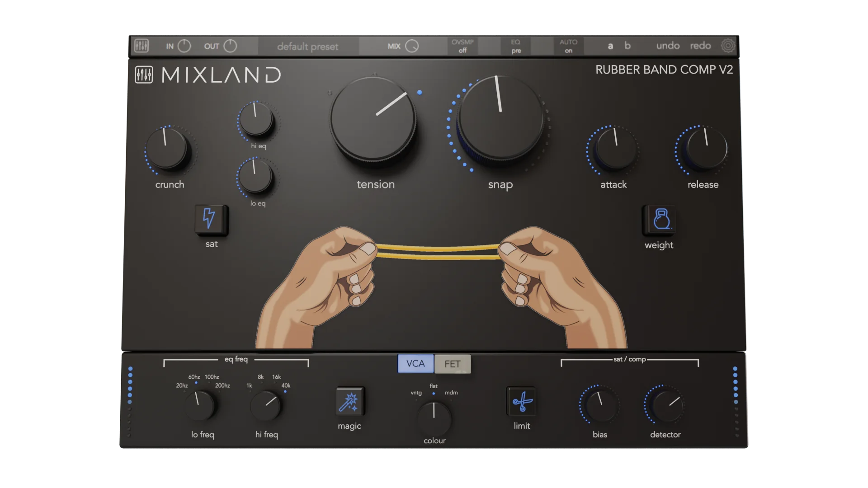
Task: Toggle the weight kettlebell button
Action: [x=659, y=220]
